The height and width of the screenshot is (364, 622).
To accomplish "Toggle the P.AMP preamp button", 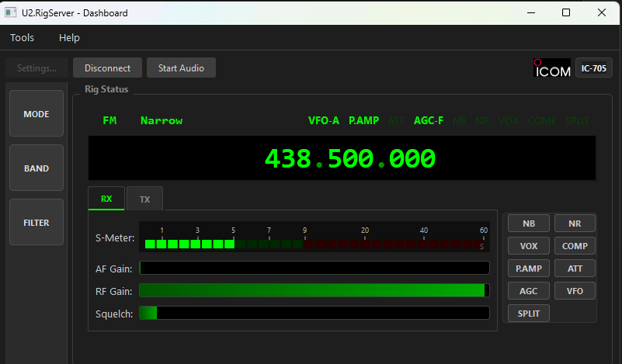I will coord(529,269).
